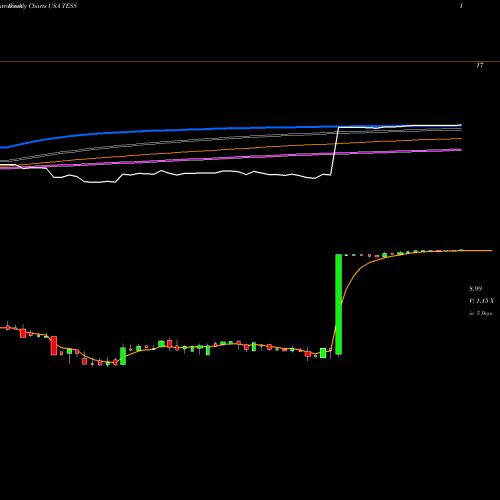
Task: Click the tall green breakout candlestick
Action: pos(338,304)
